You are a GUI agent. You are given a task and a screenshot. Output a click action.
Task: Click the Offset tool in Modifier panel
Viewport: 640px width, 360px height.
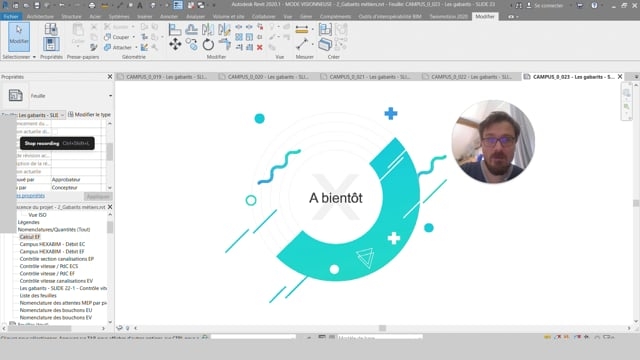[191, 29]
